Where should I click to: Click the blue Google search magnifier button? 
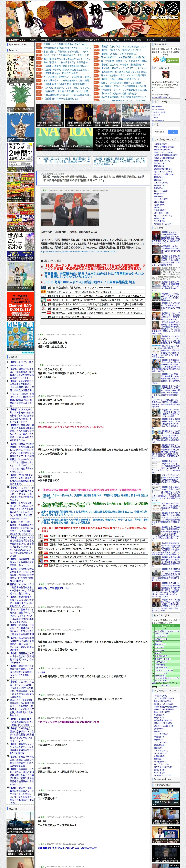(x=173, y=132)
